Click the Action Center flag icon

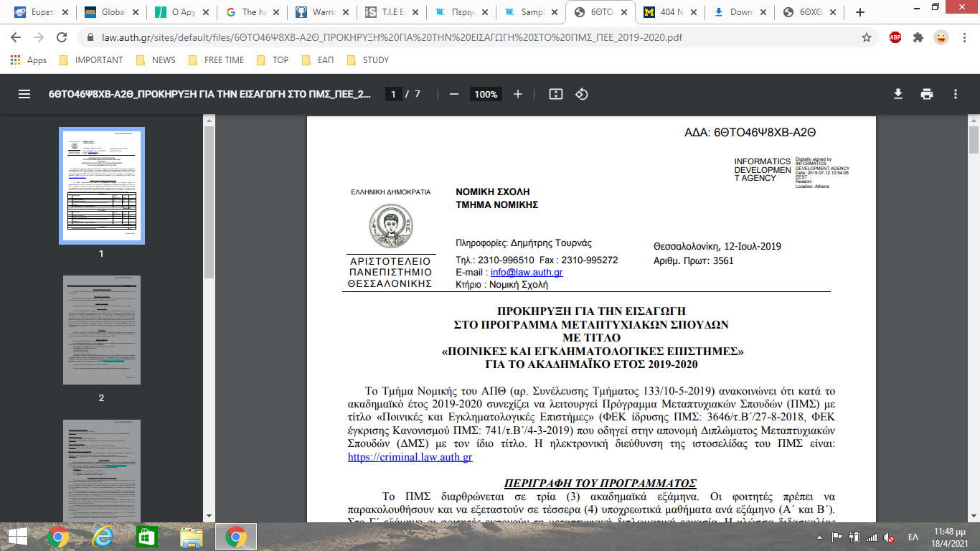tap(838, 537)
